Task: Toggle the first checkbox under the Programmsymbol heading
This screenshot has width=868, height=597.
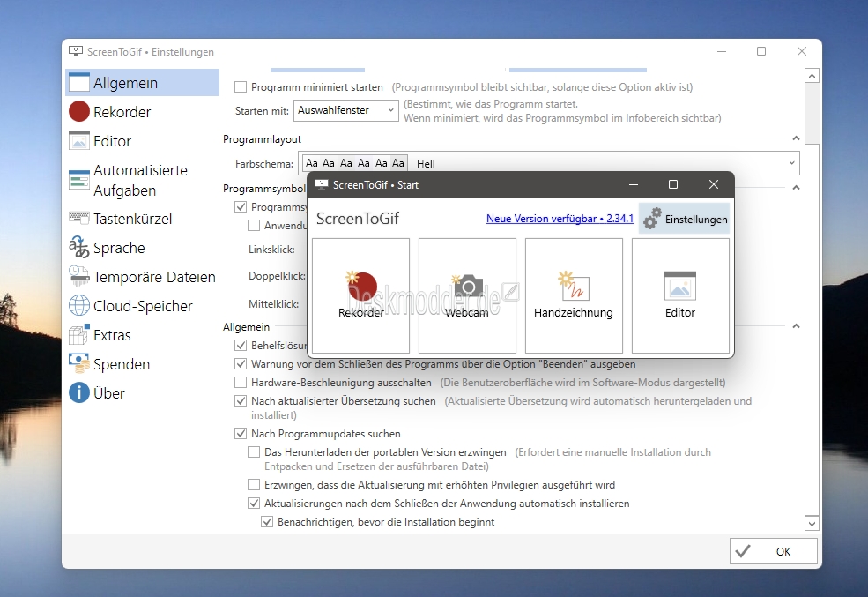Action: click(x=241, y=206)
